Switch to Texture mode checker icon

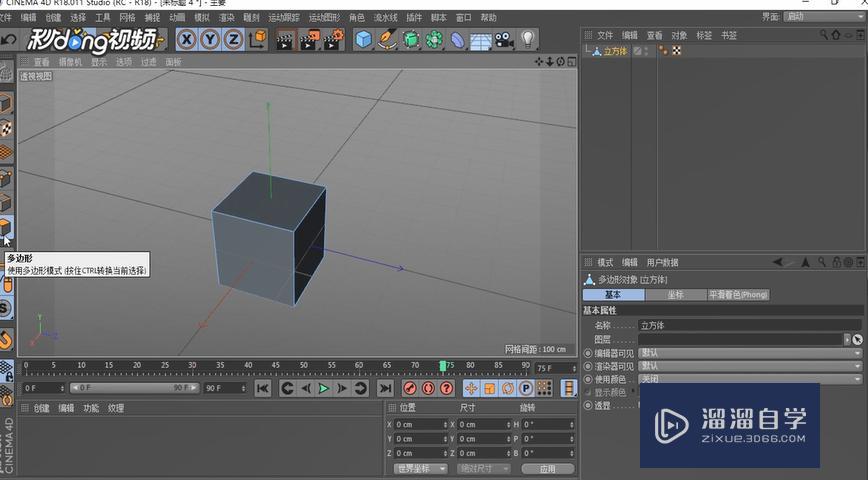click(6, 128)
